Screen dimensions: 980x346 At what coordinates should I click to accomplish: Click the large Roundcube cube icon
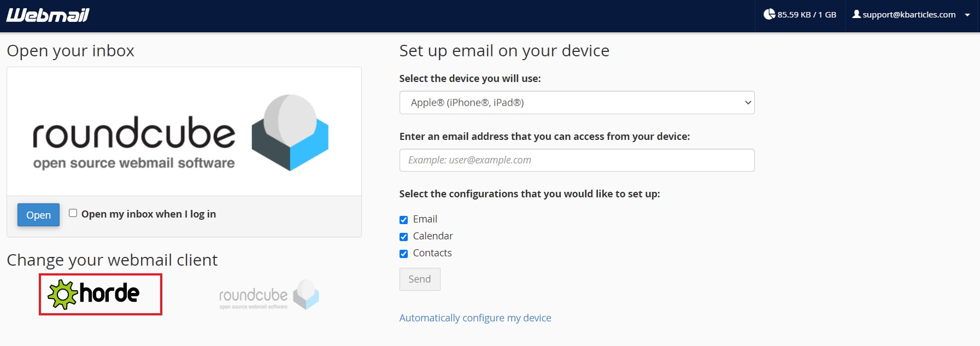pos(290,132)
